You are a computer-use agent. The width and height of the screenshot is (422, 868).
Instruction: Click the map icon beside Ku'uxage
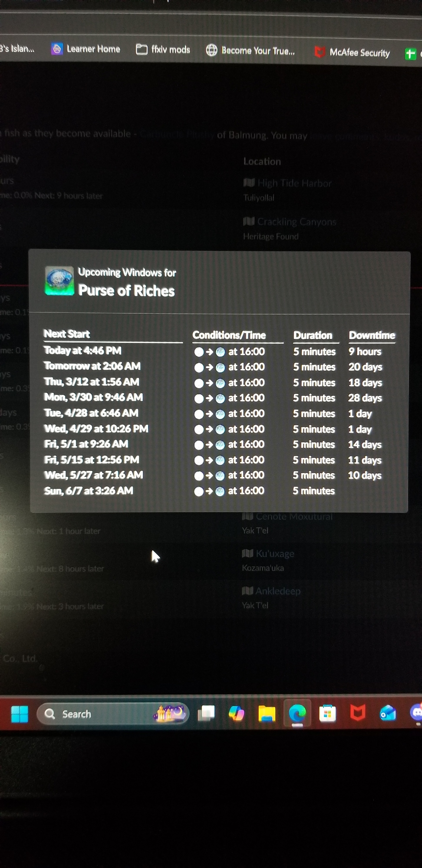[247, 553]
